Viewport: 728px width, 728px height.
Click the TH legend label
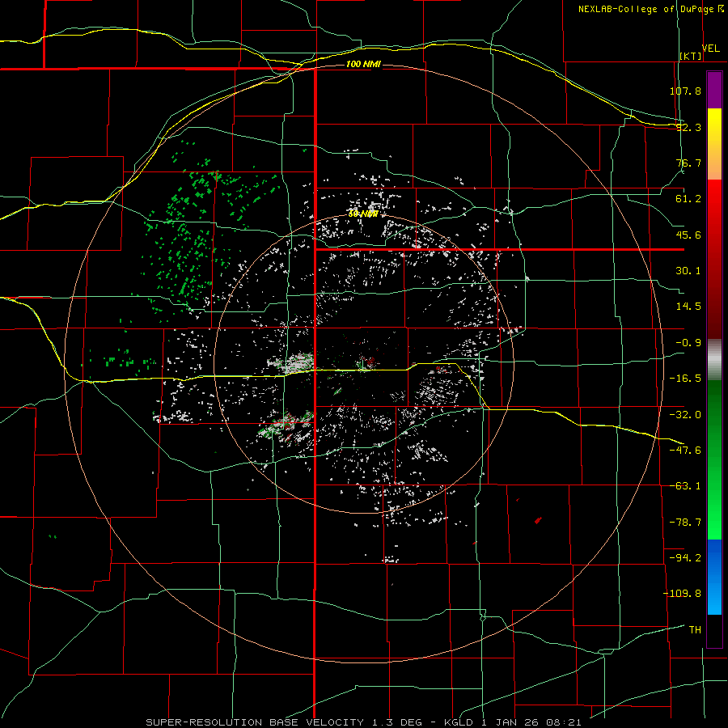(695, 630)
